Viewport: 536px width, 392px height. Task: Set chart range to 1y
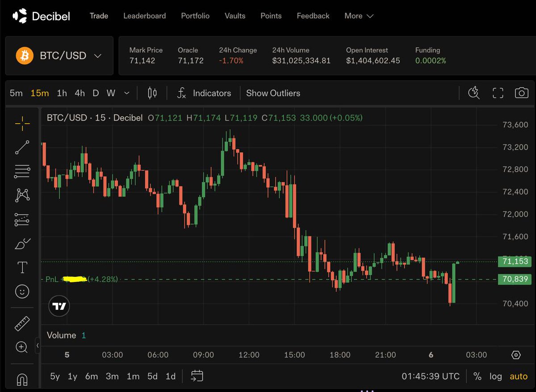72,376
